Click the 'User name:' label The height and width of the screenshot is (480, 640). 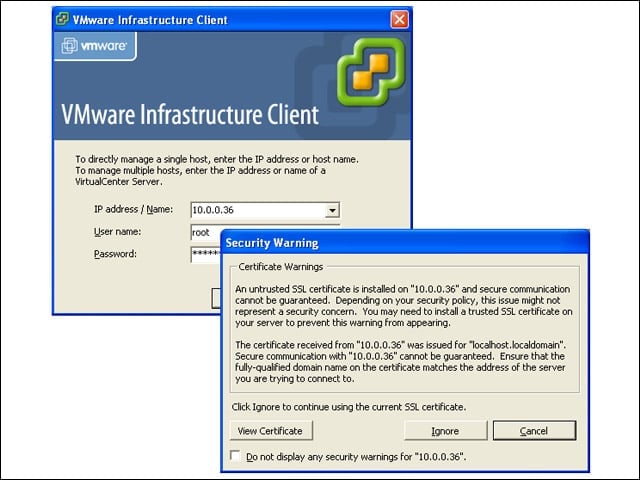pyautogui.click(x=118, y=232)
